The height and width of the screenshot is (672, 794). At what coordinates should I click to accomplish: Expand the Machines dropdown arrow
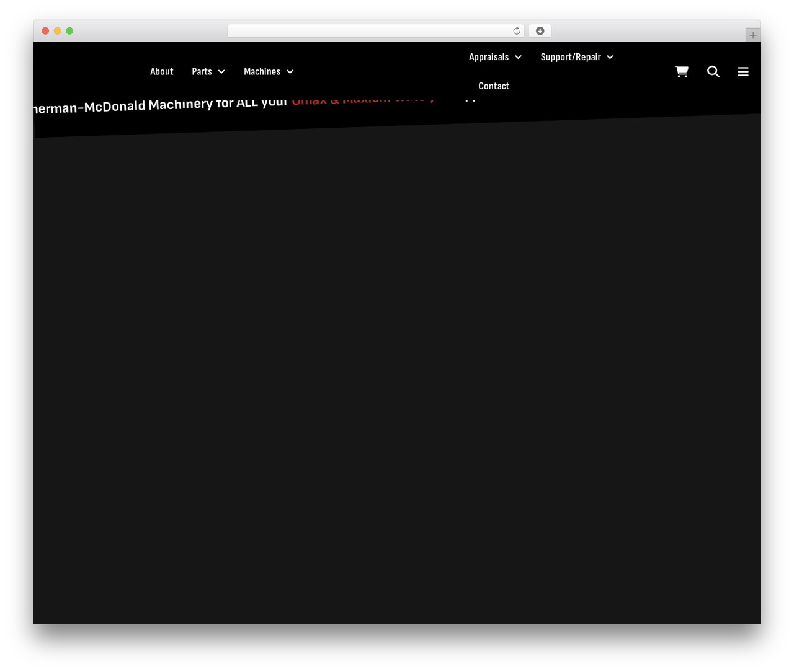[290, 72]
